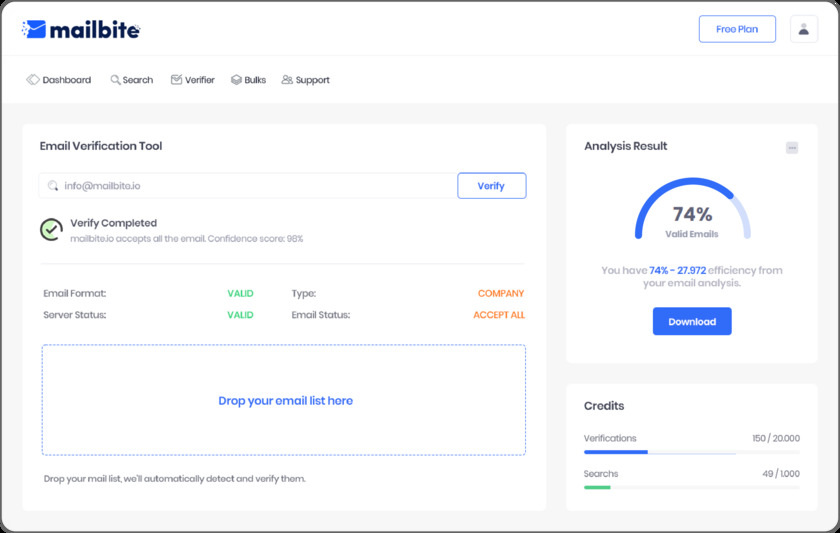Focus the info@mailbite.io email input field
This screenshot has width=840, height=533.
coord(248,186)
